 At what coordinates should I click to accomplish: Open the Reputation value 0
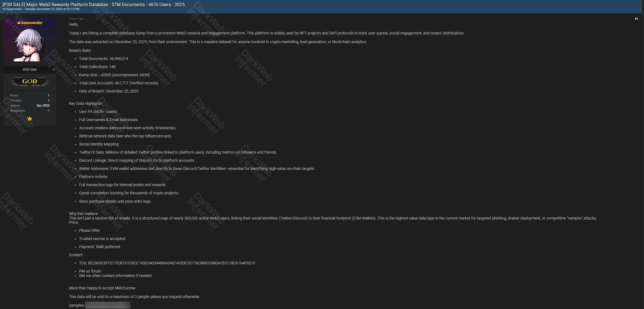click(48, 111)
